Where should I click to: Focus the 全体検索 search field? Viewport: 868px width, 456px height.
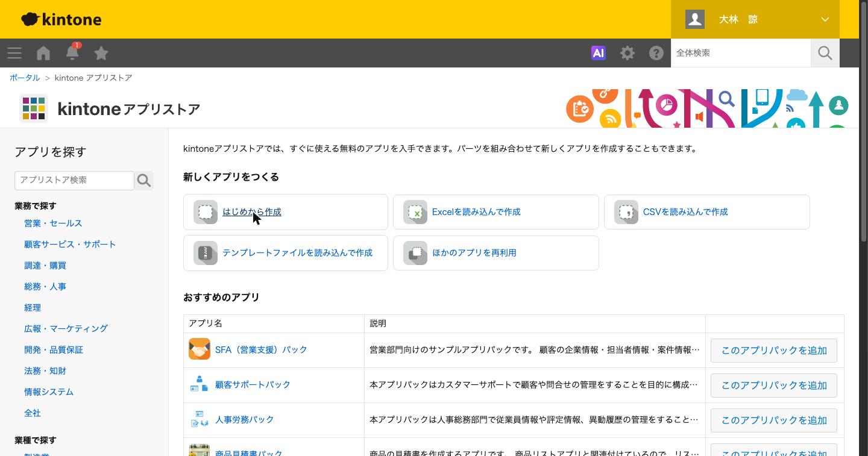coord(741,53)
